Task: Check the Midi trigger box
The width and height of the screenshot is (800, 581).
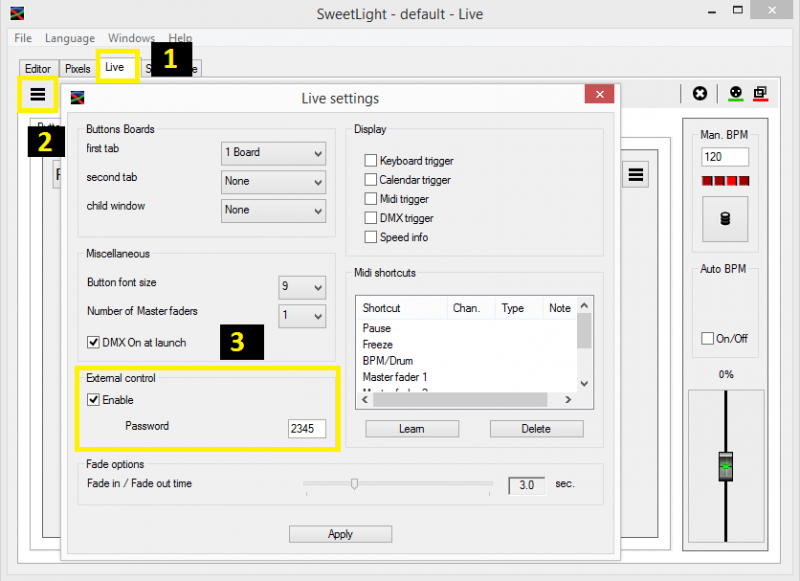Action: coord(371,198)
